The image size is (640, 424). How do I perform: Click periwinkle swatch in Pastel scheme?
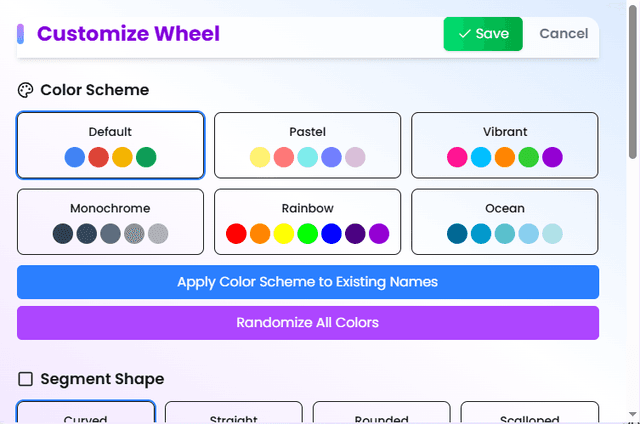point(331,157)
